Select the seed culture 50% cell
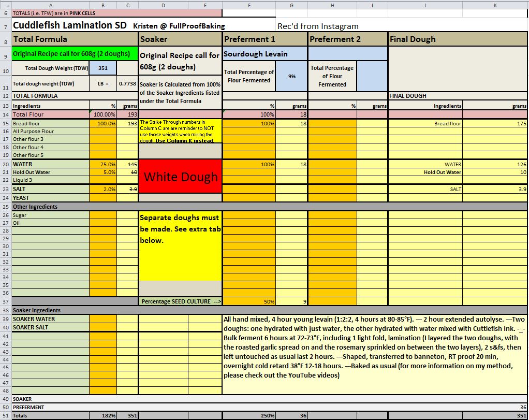The width and height of the screenshot is (529, 420). coord(248,301)
